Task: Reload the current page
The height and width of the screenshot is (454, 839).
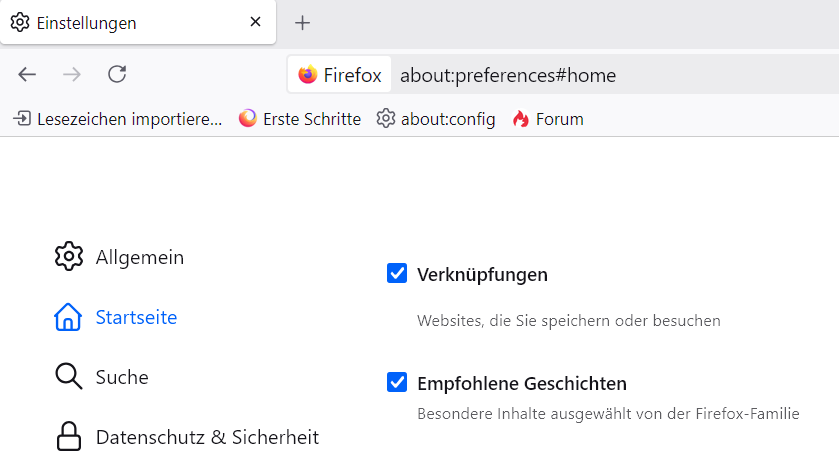Action: pos(117,74)
